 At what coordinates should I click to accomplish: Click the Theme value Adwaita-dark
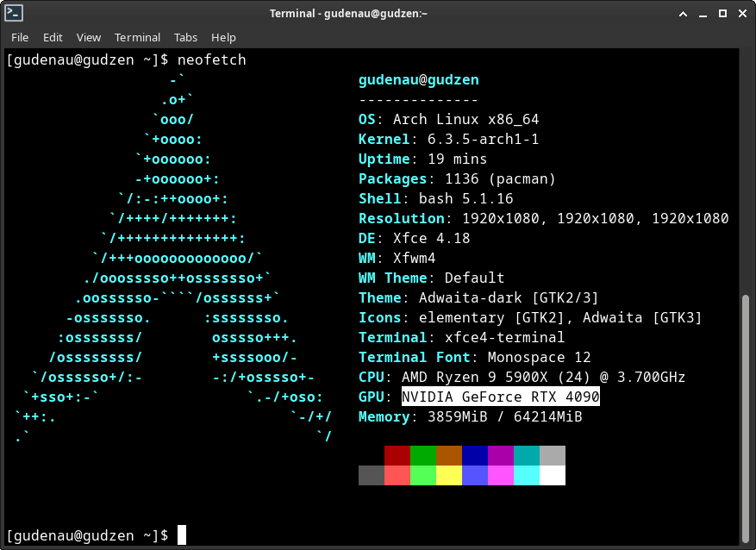(x=470, y=297)
